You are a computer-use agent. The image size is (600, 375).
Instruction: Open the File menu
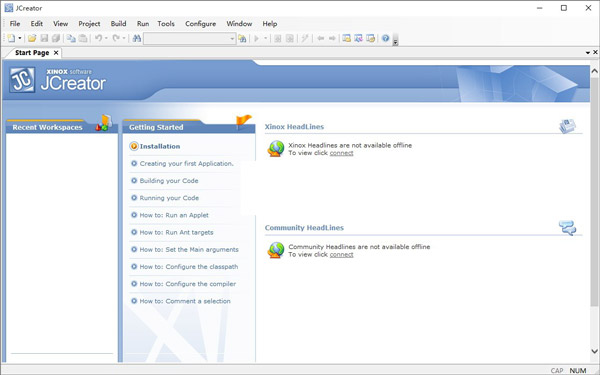15,24
